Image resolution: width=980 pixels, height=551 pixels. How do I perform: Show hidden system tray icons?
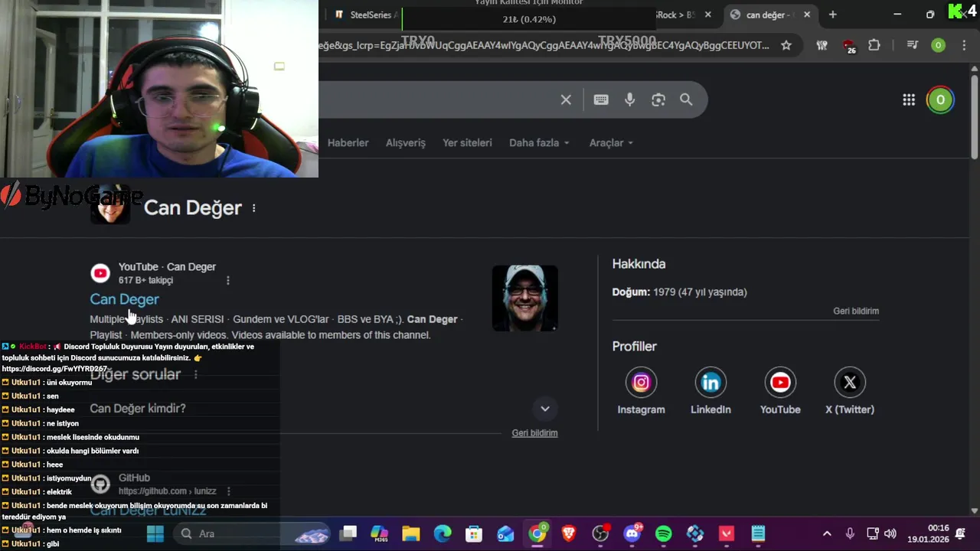[827, 533]
